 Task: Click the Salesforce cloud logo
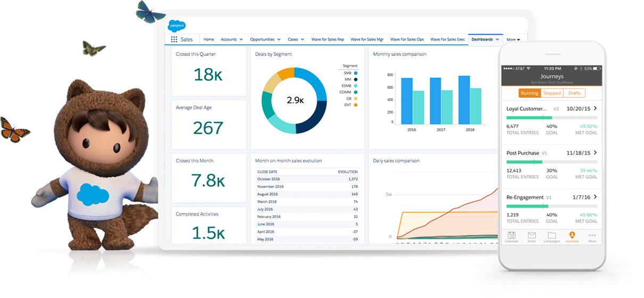(x=177, y=26)
